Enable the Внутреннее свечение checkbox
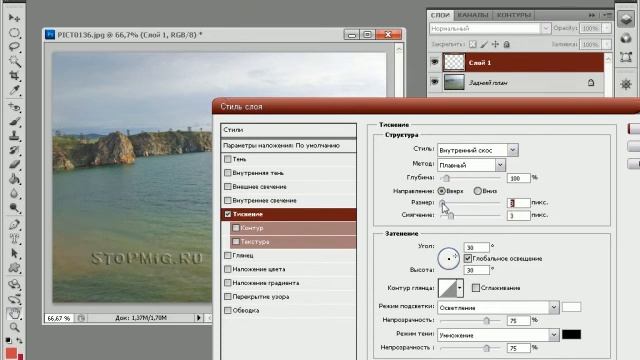Screen dimensions: 640x360 [228, 200]
